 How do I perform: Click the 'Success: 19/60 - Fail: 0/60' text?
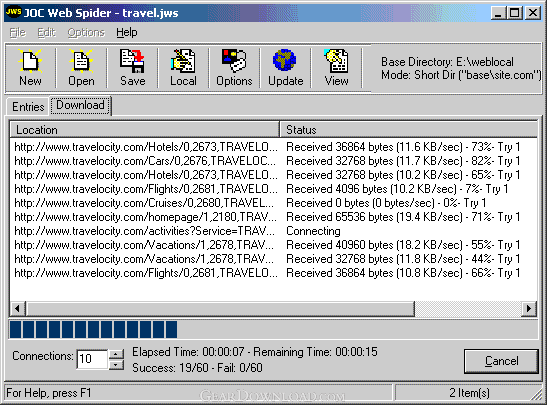click(x=197, y=368)
